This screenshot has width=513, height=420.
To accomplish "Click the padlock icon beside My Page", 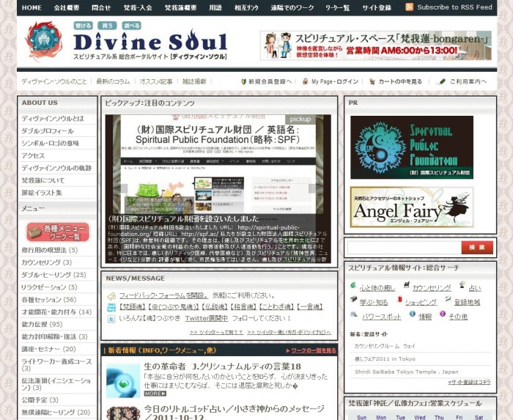I will click(x=306, y=82).
